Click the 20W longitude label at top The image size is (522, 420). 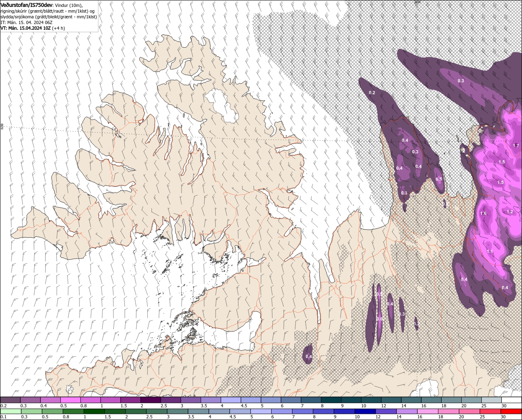(417, 2)
